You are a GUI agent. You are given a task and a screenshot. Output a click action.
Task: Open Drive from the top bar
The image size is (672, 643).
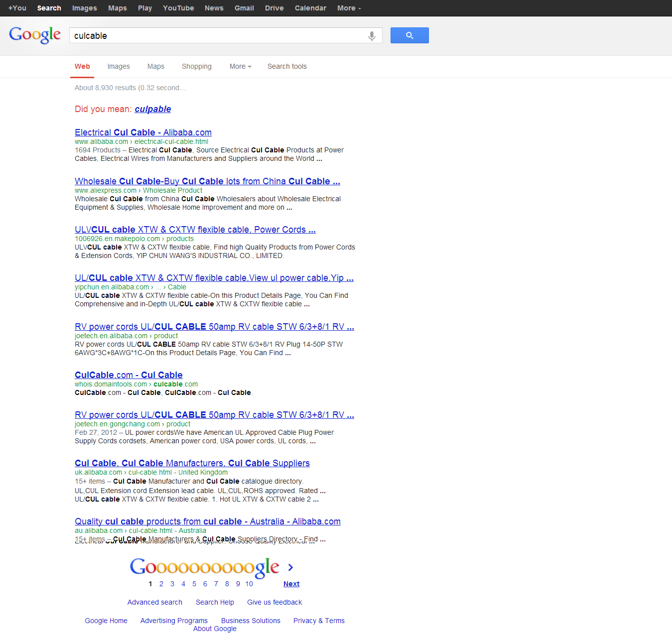(x=274, y=8)
